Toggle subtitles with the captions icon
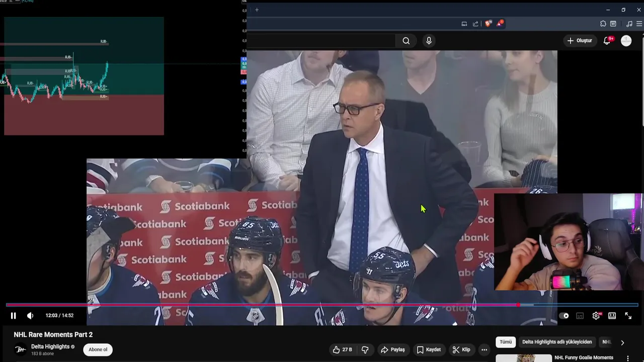Viewport: 644px width, 362px height. (x=580, y=316)
